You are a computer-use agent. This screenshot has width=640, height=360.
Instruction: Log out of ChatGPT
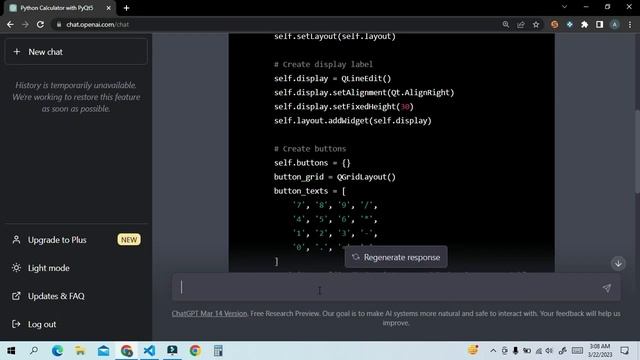click(x=76, y=324)
